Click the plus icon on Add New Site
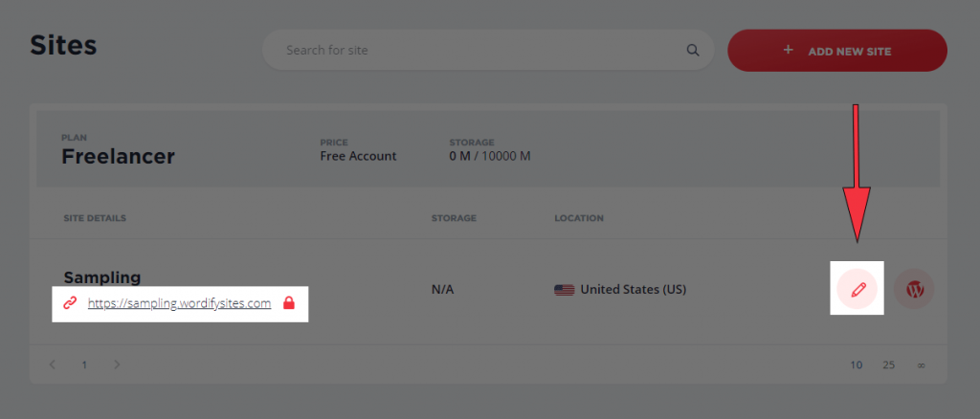The height and width of the screenshot is (419, 980). 789,50
